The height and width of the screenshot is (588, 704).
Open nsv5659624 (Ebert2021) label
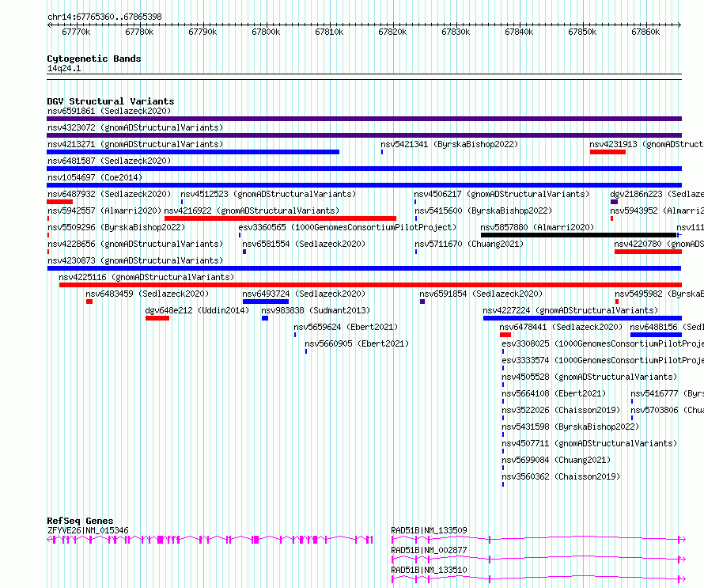(346, 327)
